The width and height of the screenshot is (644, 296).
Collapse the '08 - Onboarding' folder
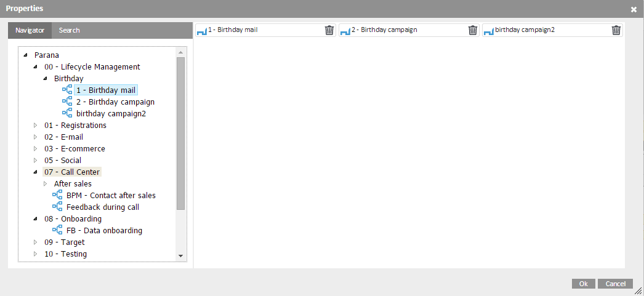(36, 219)
